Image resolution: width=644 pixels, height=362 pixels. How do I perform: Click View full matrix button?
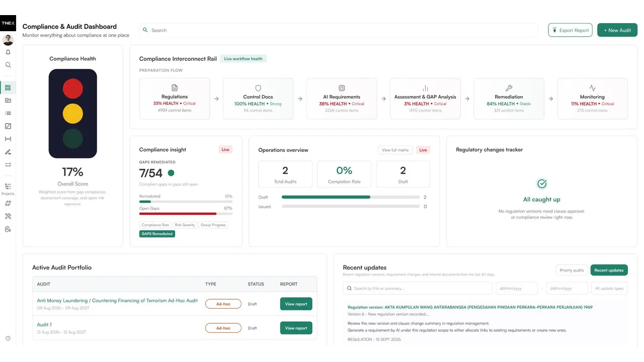(x=395, y=150)
